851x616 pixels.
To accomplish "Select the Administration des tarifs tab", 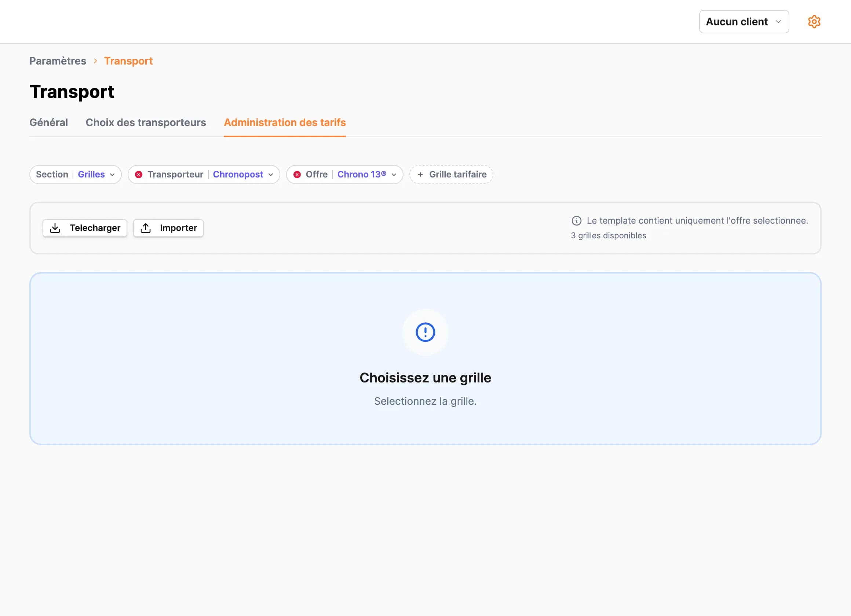I will tap(285, 122).
